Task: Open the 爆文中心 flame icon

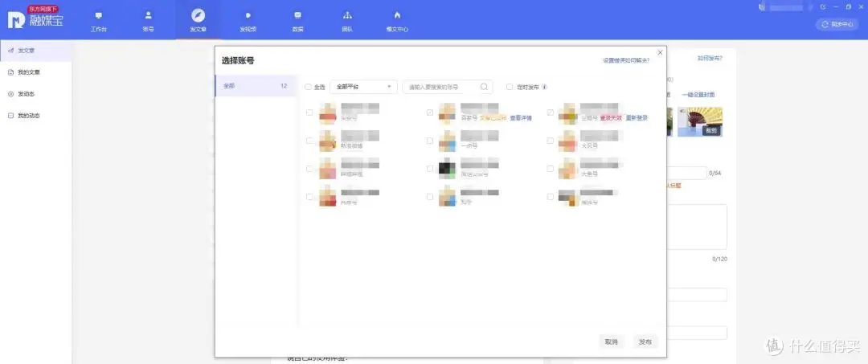Action: coord(397,15)
